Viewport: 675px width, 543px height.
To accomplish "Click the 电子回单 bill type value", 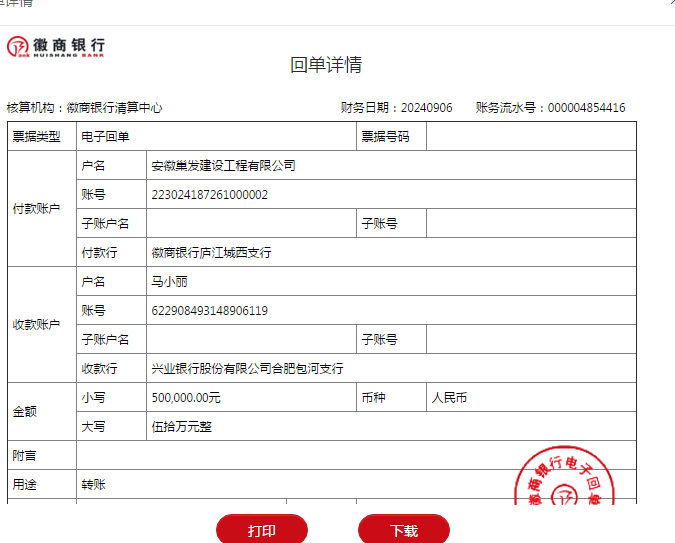I will pos(106,137).
